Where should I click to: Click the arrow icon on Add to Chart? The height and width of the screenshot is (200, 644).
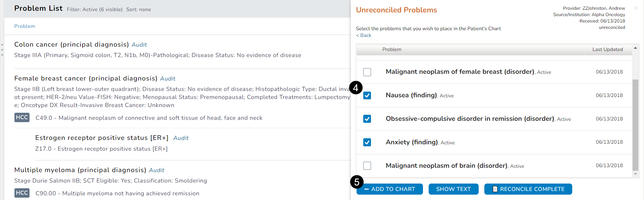tap(367, 189)
